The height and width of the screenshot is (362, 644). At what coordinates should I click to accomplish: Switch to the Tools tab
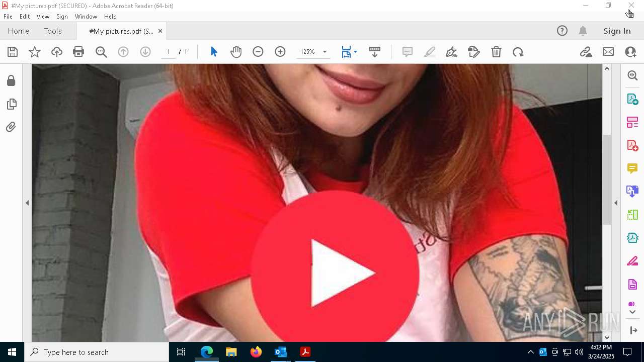53,31
